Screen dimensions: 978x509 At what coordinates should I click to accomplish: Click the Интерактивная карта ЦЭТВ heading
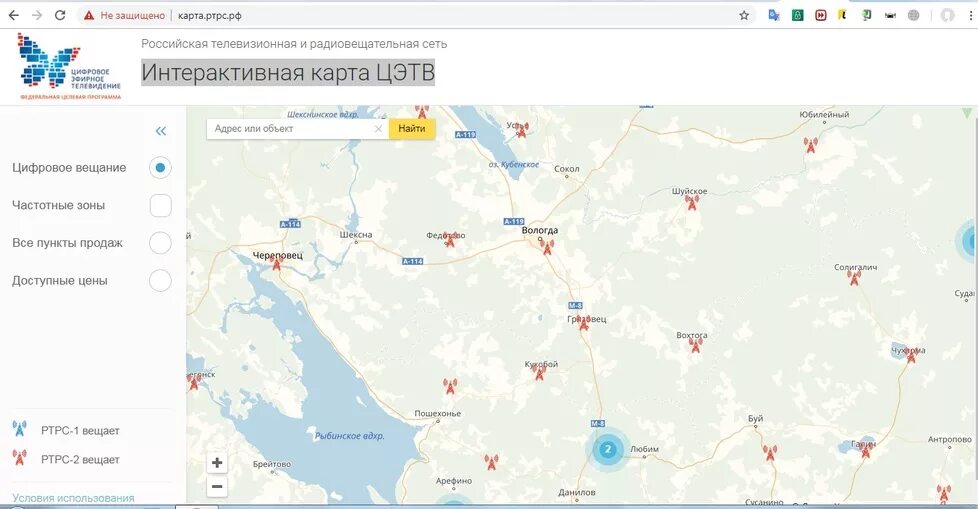(x=288, y=72)
